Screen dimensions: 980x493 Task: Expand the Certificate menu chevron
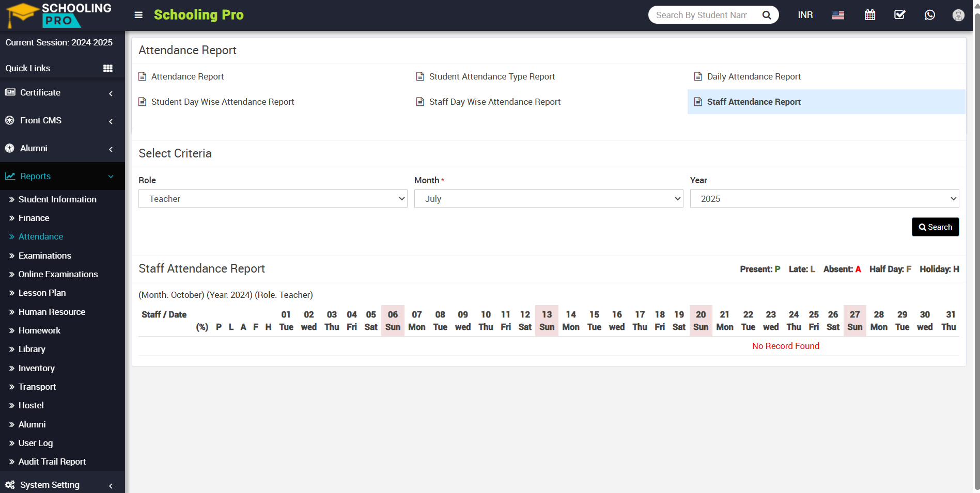111,93
